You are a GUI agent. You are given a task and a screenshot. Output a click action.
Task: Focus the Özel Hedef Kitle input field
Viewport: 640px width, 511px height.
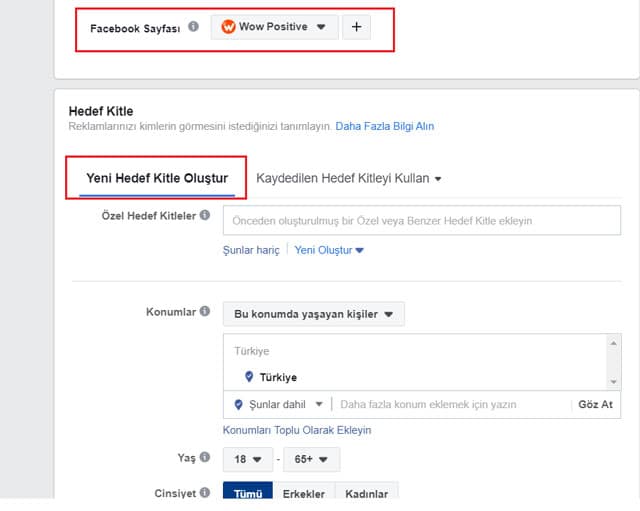click(422, 220)
